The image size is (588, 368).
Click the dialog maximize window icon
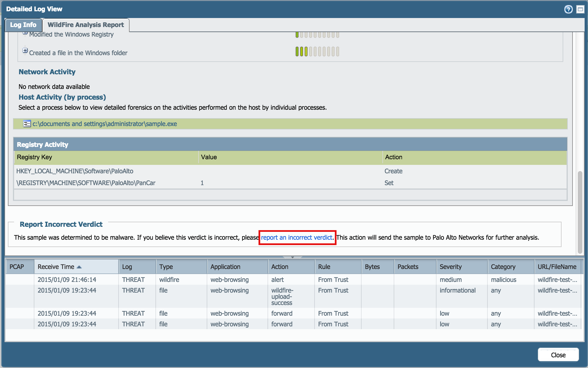pyautogui.click(x=580, y=9)
